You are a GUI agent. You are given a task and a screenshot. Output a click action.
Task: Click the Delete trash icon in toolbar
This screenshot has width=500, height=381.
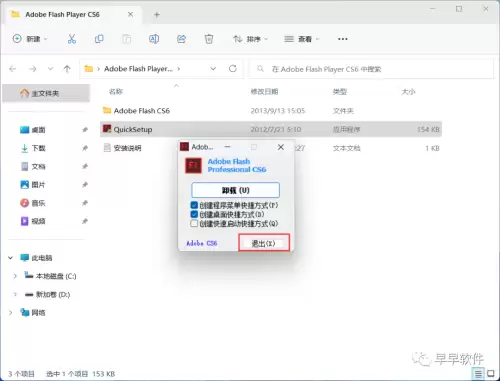tap(209, 39)
